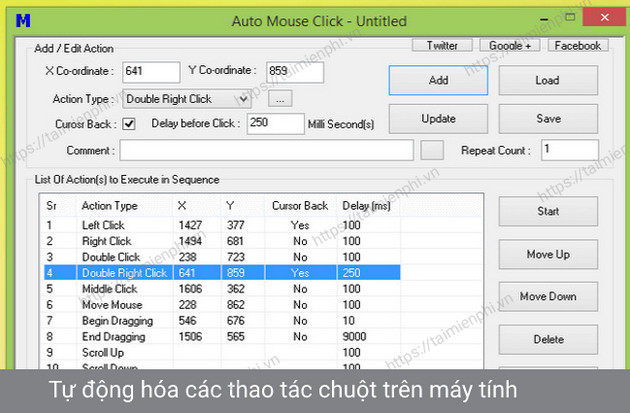Viewport: 630px width, 413px height.
Task: Toggle the Cursor Back checkbox
Action: [x=129, y=124]
